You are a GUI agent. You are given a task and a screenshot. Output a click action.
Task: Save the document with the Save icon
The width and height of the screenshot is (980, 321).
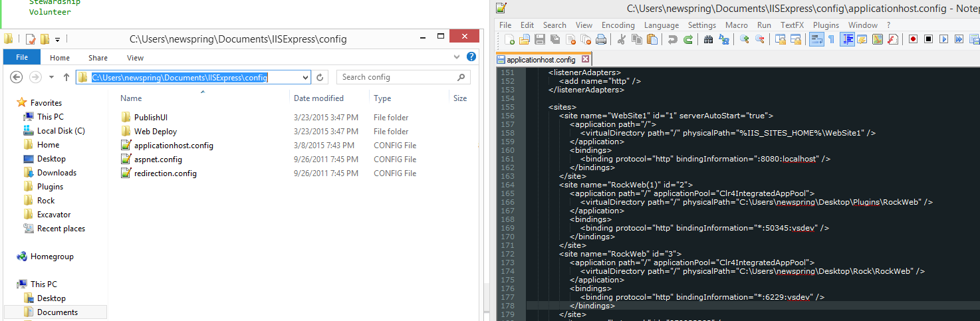click(540, 39)
